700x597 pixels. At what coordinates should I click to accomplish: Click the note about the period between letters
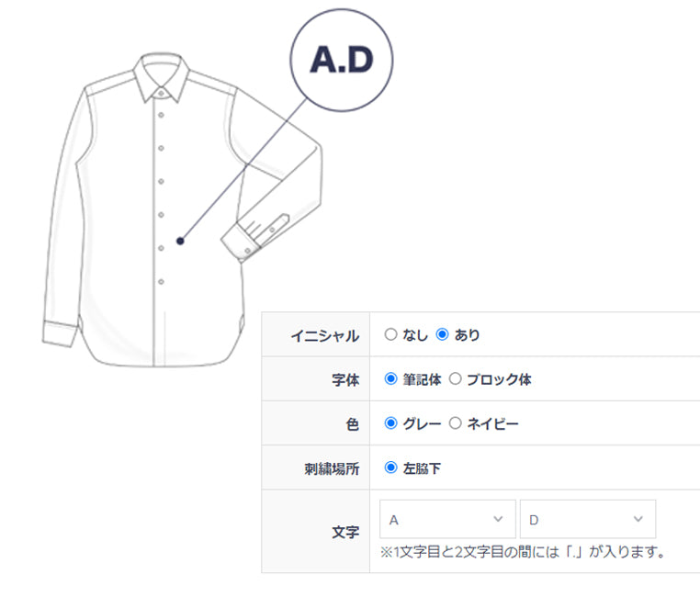point(522,553)
